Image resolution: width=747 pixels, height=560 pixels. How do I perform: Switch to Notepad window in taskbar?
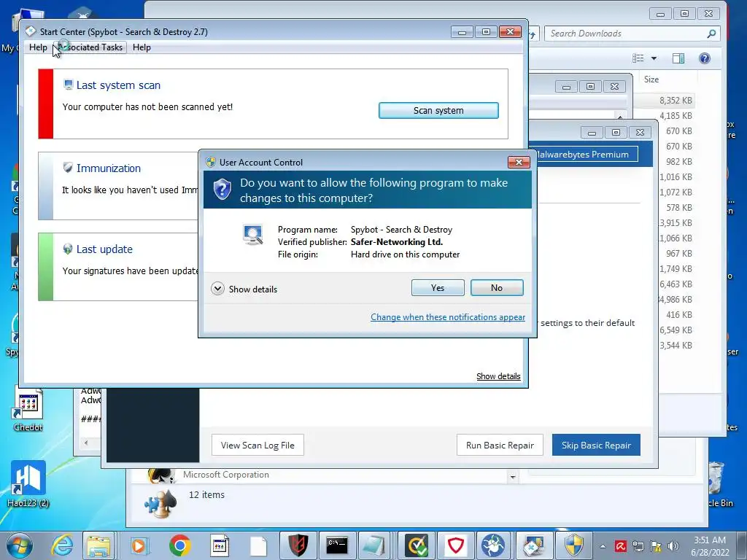tap(375, 545)
